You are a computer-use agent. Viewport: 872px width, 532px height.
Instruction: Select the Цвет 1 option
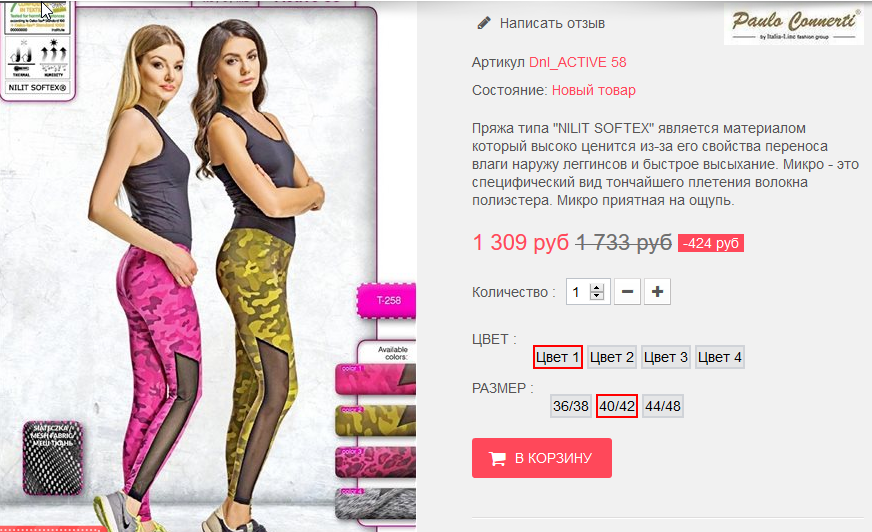coord(558,357)
